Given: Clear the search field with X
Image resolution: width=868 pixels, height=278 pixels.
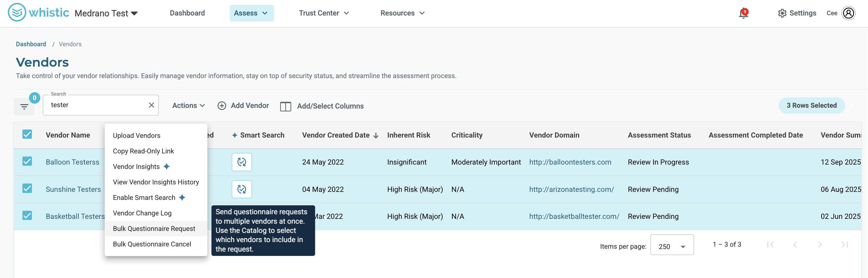Looking at the screenshot, I should pos(152,105).
